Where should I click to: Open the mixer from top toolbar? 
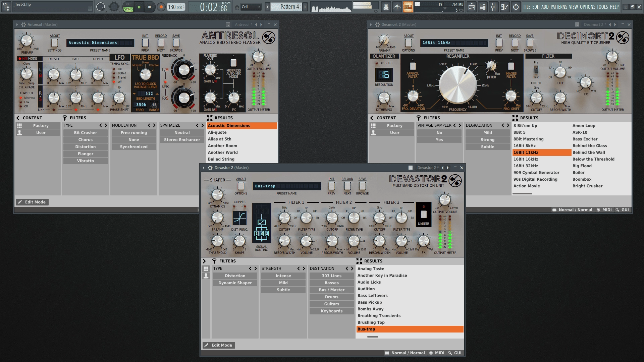click(x=494, y=7)
